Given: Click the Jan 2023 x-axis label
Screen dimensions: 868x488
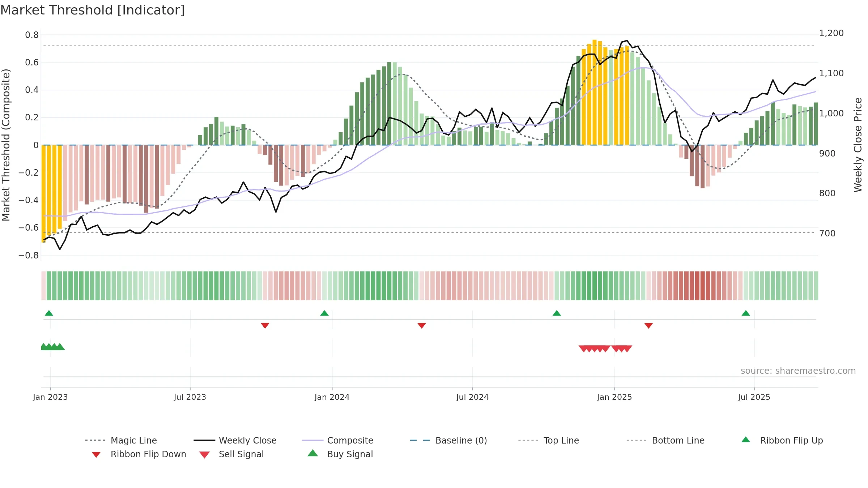Looking at the screenshot, I should [50, 397].
